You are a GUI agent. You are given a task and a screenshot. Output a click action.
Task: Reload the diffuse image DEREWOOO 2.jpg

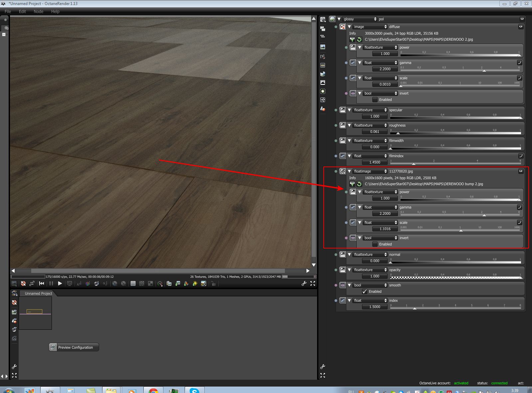coord(359,39)
